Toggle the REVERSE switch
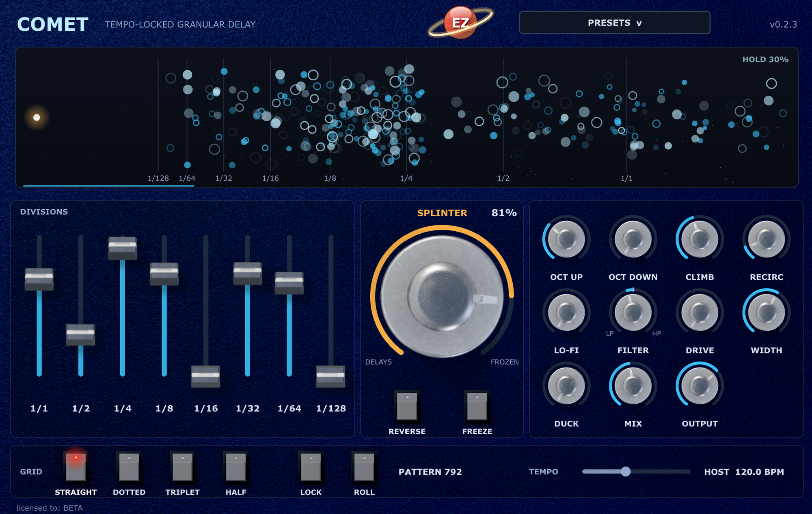812x514 pixels. pyautogui.click(x=407, y=406)
